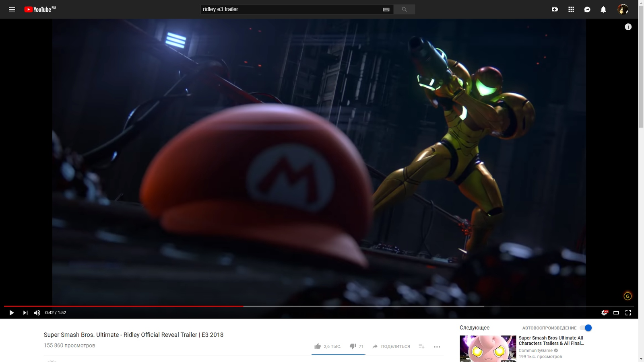
Task: Show video info card icon
Action: (628, 27)
